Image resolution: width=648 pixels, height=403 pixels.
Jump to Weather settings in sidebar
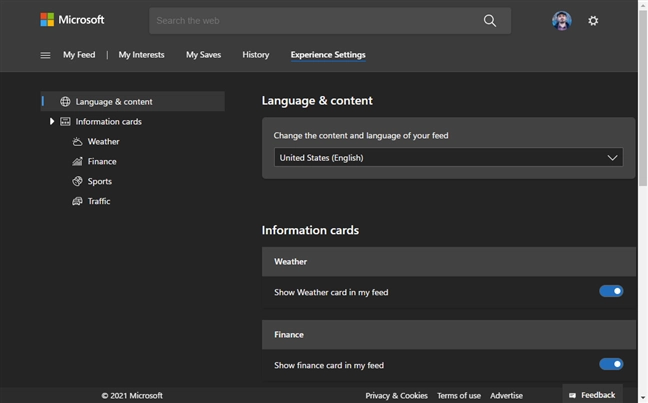click(x=103, y=141)
